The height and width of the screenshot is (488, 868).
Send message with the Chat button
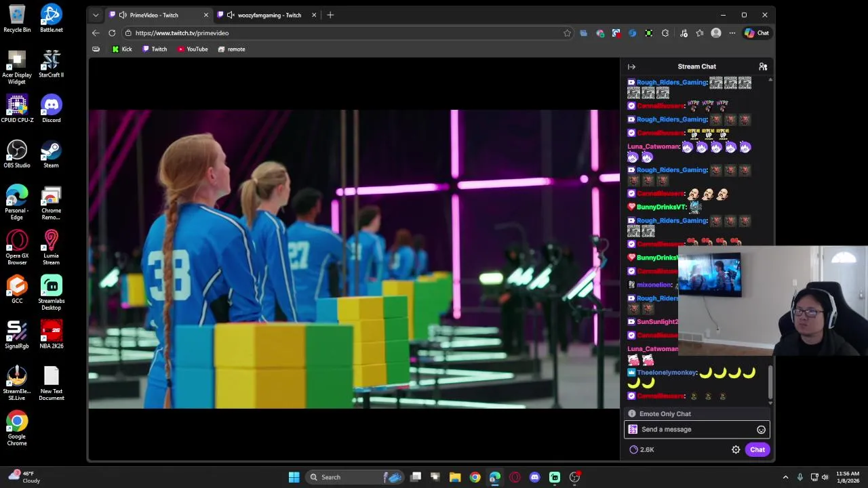(757, 449)
